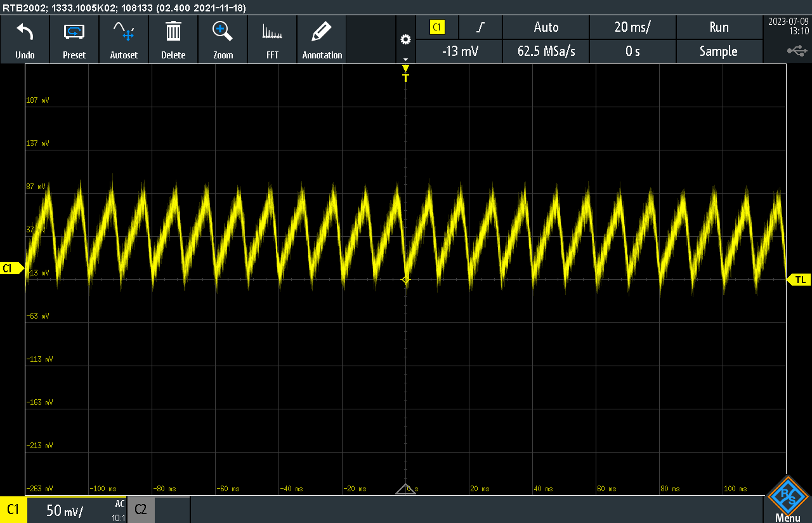Open the Preset icon
The width and height of the screenshot is (812, 523).
pos(74,39)
